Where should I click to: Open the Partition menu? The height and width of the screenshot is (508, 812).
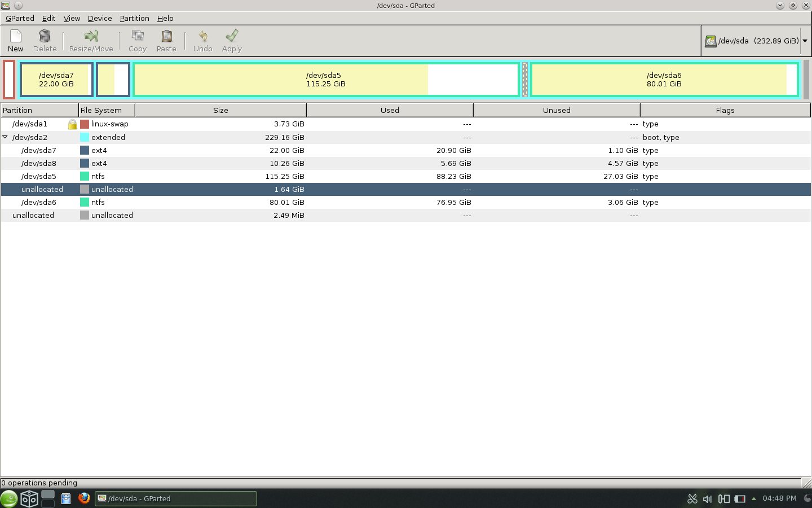tap(134, 18)
